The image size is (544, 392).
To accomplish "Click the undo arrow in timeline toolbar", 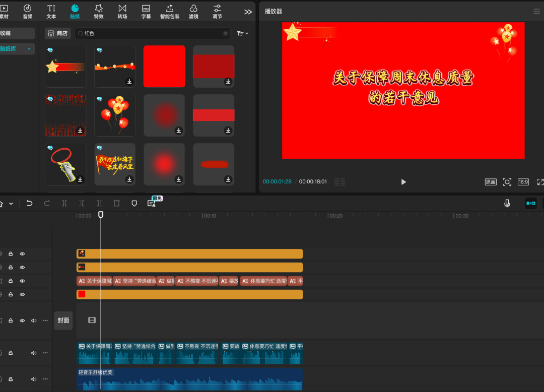I will [30, 203].
